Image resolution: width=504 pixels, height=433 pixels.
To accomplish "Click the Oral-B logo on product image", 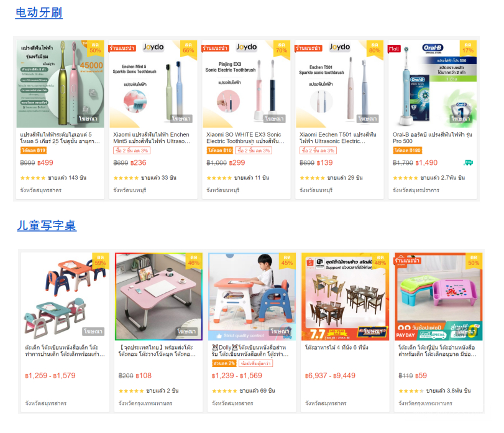I will click(x=433, y=48).
